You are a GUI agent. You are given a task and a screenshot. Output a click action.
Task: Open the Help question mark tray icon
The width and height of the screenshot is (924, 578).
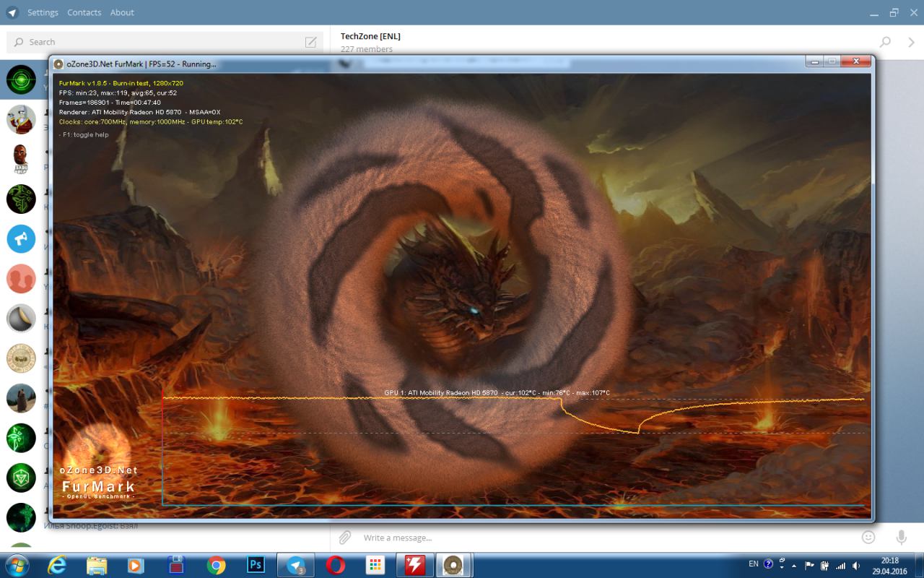tap(768, 564)
